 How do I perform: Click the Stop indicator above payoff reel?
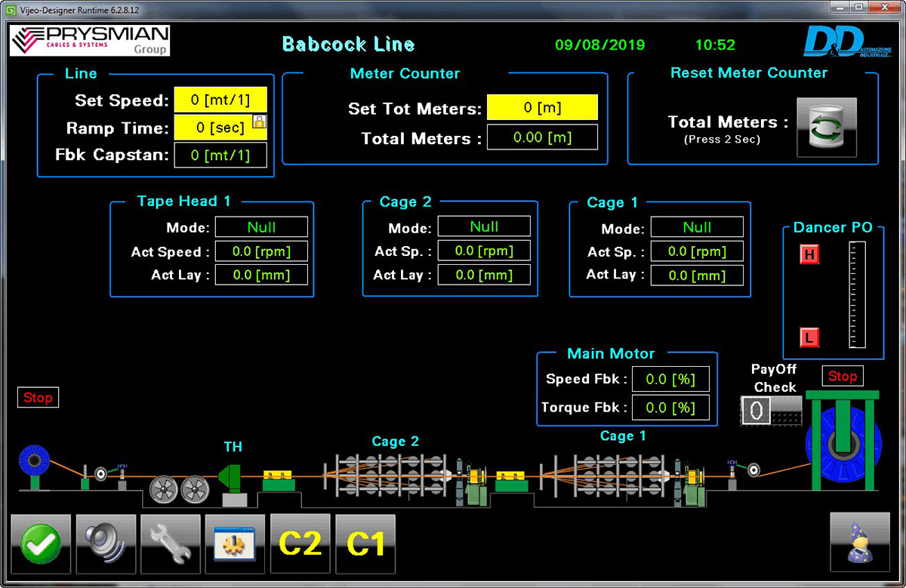[x=842, y=376]
